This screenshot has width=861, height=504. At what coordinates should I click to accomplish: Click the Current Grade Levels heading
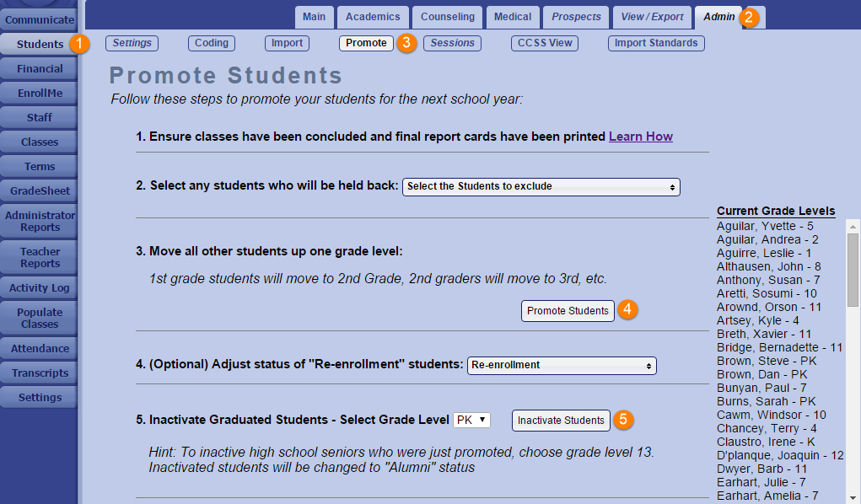(x=776, y=211)
